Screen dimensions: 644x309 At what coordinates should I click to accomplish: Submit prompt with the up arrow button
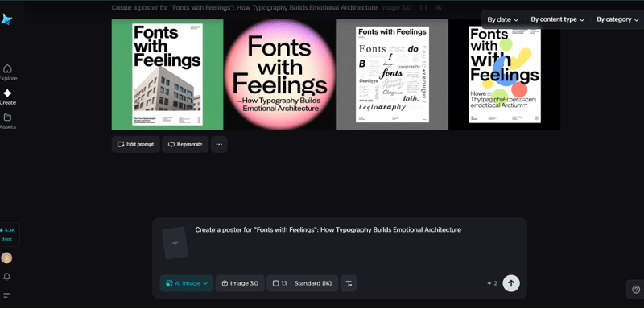pyautogui.click(x=511, y=283)
